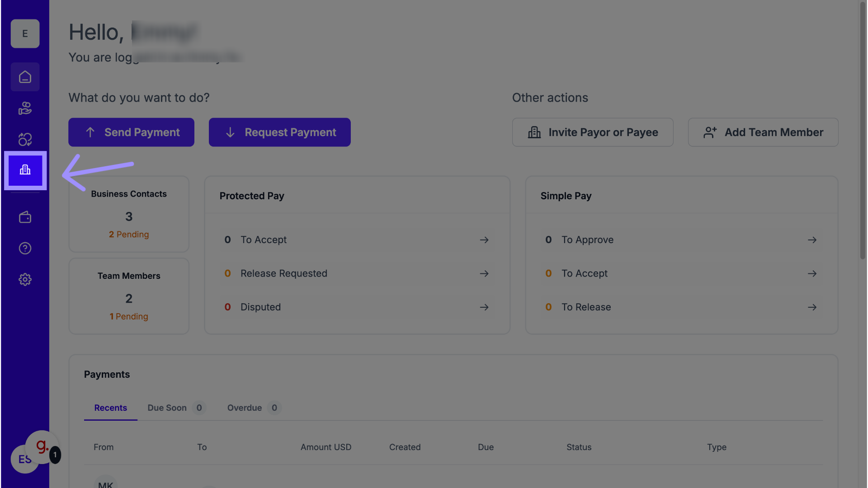Click the Send Payment button
868x488 pixels.
point(131,132)
